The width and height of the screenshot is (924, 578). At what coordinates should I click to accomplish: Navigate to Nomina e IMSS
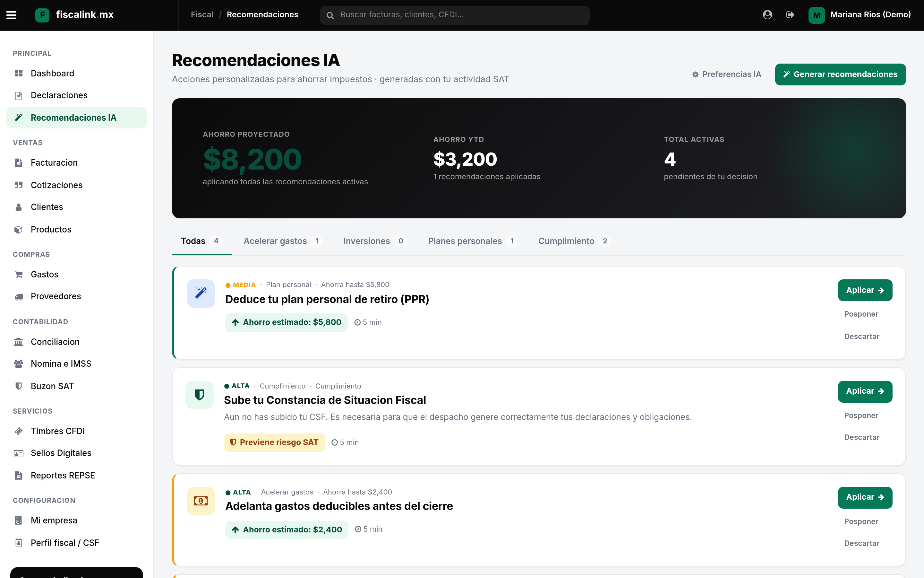click(x=77, y=363)
